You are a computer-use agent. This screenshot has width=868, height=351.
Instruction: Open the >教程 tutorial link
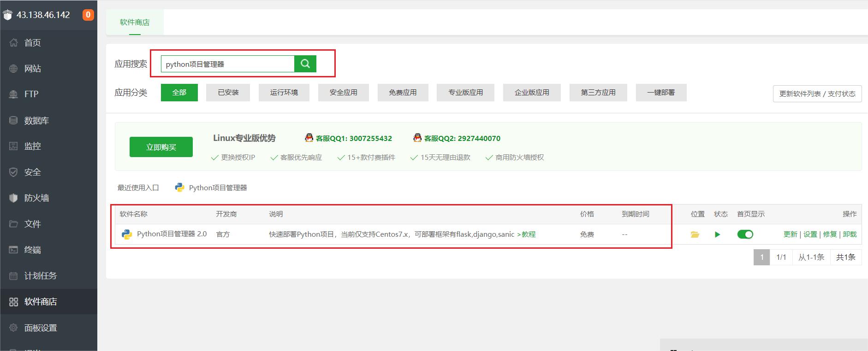click(526, 234)
